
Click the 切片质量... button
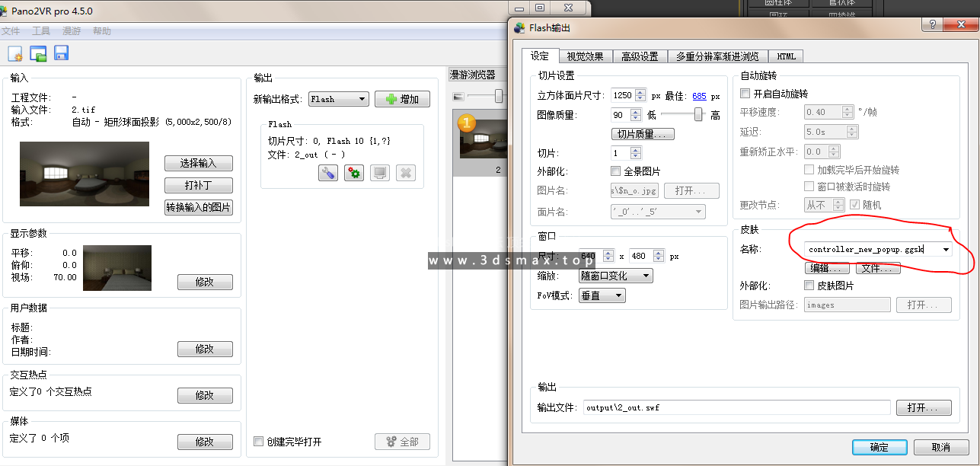[x=643, y=134]
